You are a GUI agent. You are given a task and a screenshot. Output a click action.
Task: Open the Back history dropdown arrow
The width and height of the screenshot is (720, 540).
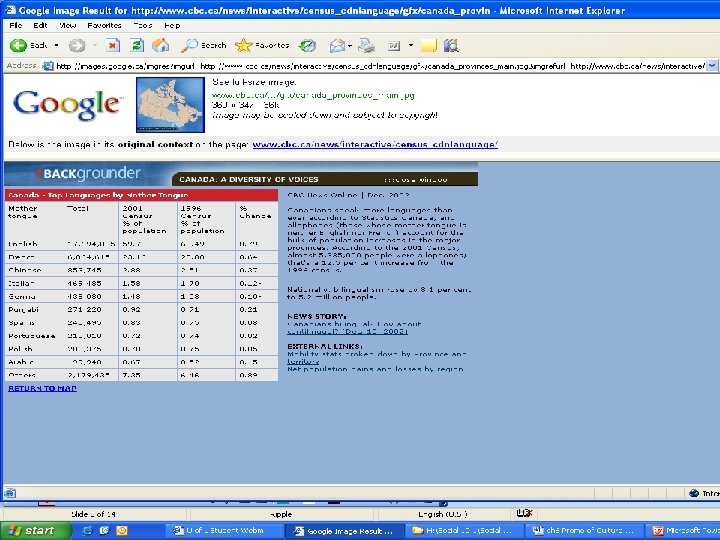tap(56, 45)
